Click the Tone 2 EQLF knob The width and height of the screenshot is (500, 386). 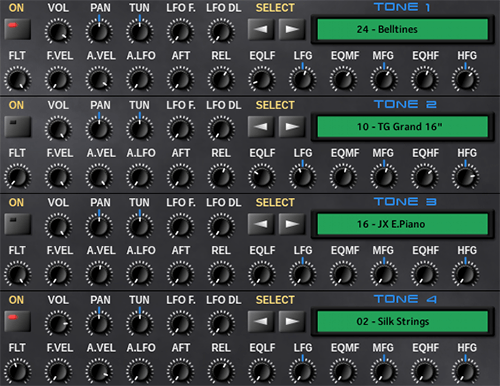[262, 177]
